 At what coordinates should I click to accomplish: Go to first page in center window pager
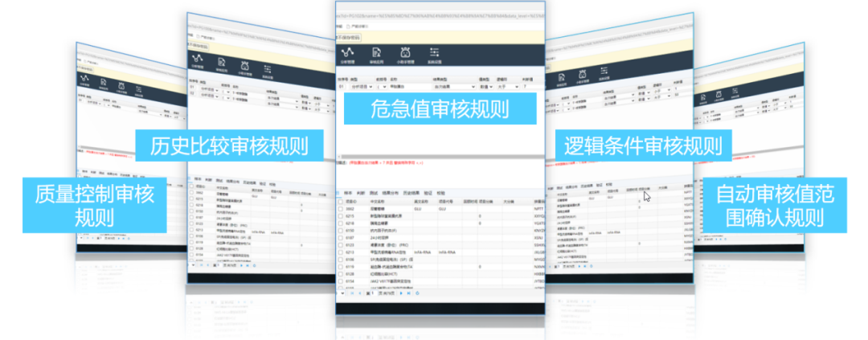[352, 293]
